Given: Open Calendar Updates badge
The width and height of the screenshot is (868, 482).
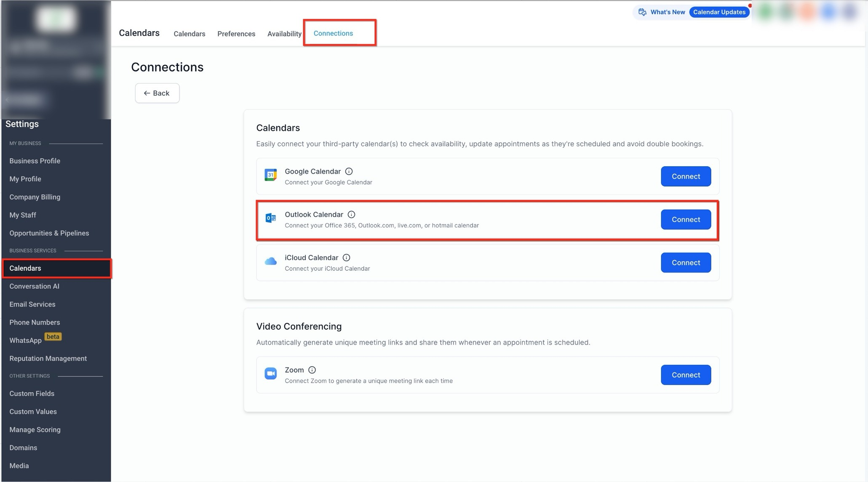Looking at the screenshot, I should point(719,12).
